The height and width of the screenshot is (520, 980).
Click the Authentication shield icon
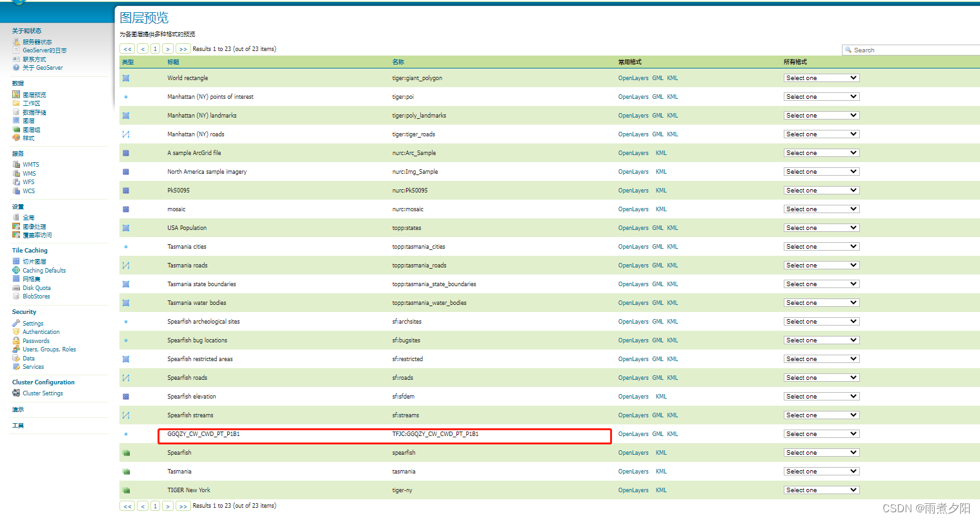tap(16, 332)
